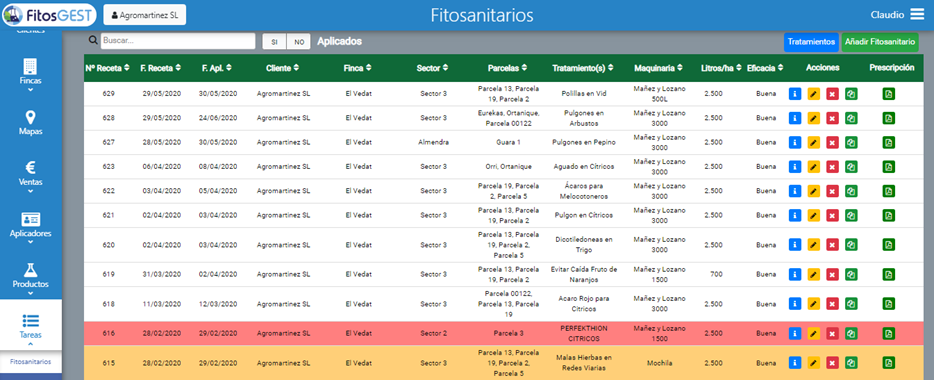Edit recipe 623 with the pencil icon

[814, 167]
